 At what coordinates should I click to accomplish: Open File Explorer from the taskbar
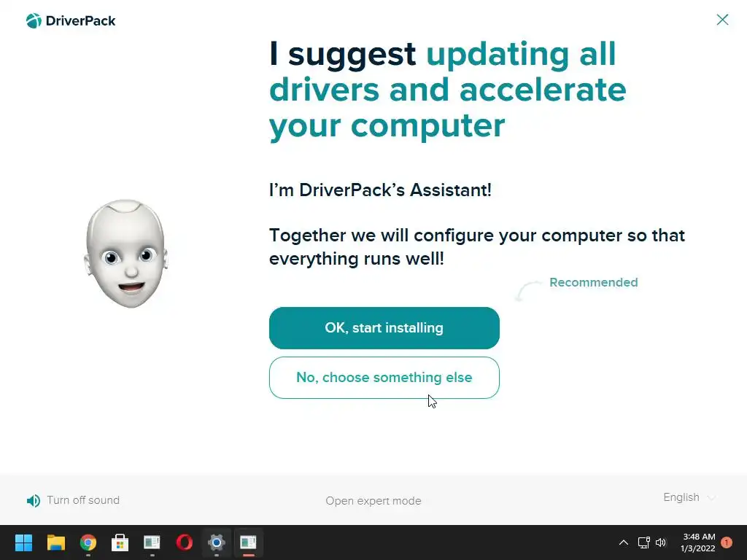pos(55,542)
